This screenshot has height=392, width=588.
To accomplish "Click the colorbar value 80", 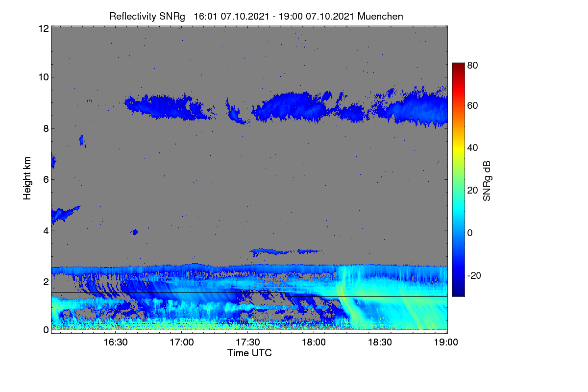I will 472,65.
